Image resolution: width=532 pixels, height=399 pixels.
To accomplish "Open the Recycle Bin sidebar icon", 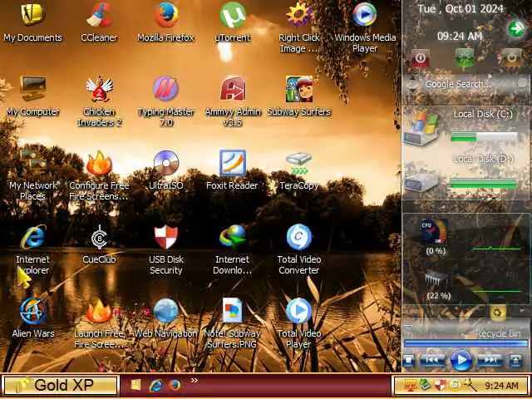I will click(x=498, y=313).
